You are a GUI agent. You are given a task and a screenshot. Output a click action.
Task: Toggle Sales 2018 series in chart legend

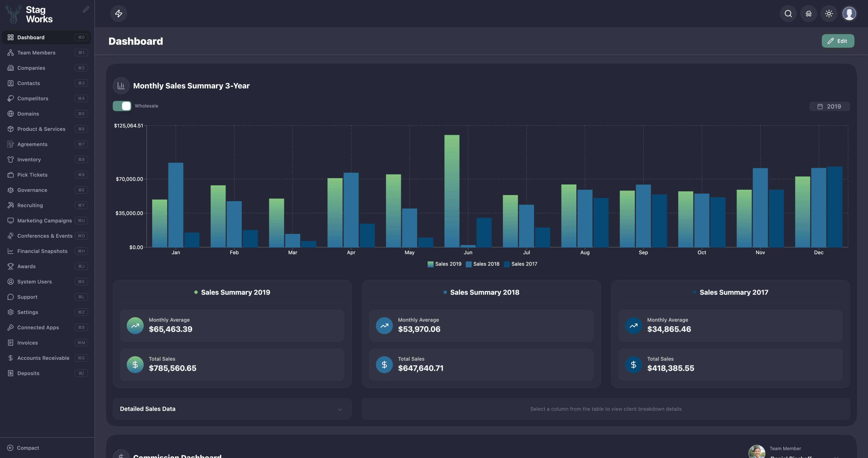(482, 264)
